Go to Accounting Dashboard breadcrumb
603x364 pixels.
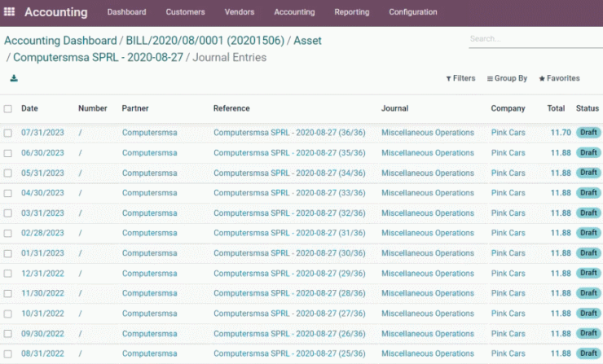(60, 41)
